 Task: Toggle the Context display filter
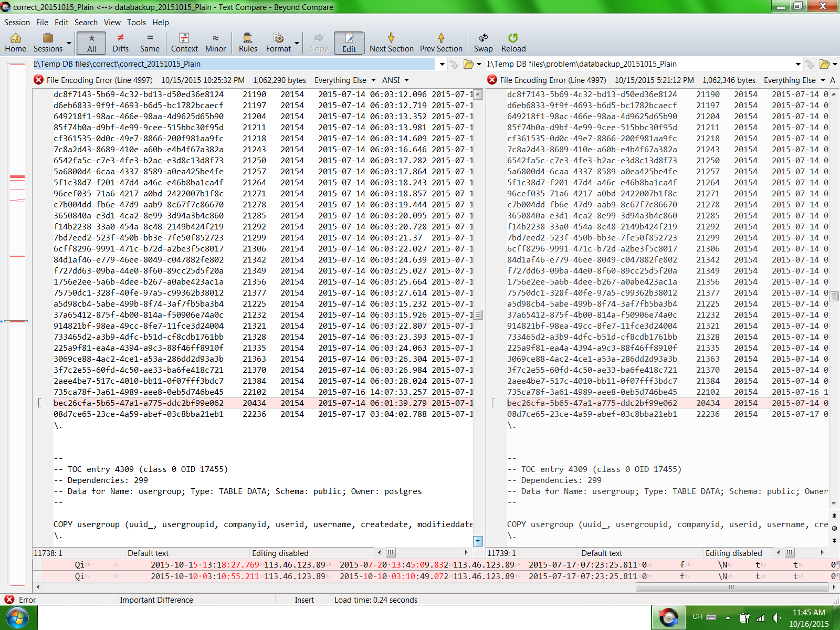point(184,43)
